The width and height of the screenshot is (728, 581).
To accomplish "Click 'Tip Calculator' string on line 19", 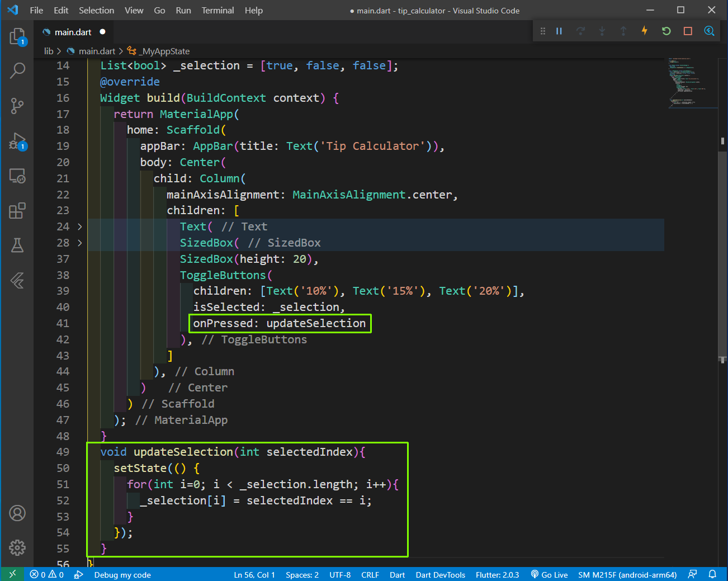I will 372,146.
